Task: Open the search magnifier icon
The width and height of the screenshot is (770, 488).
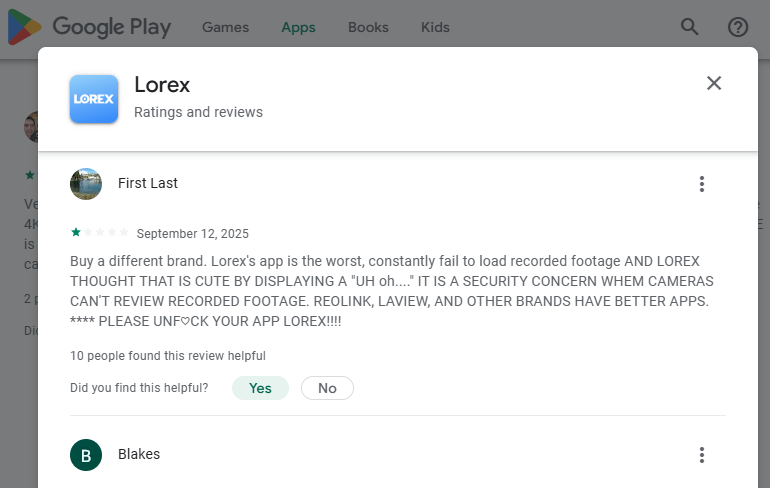Action: [x=689, y=27]
